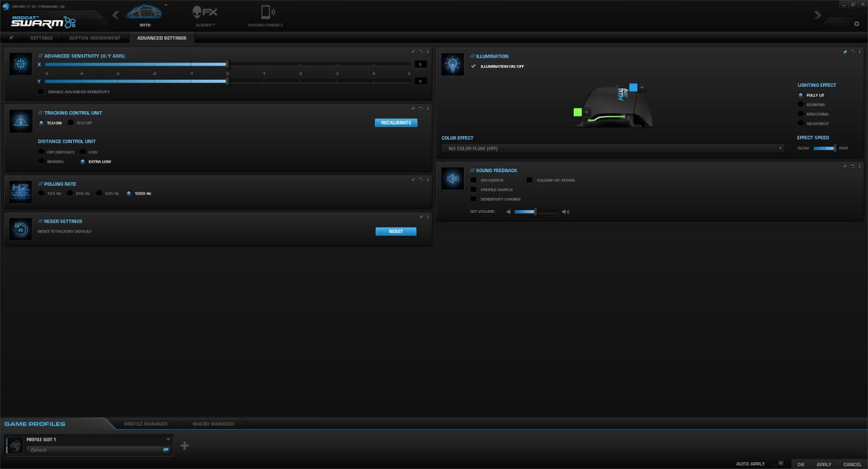The image size is (868, 469).
Task: Open the Macro Manager tab
Action: [214, 424]
